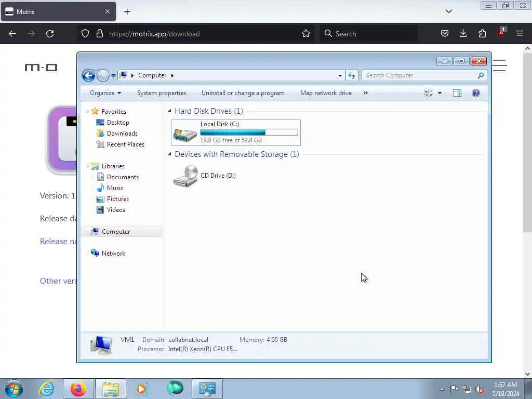Show hidden tray icons arrow
The height and width of the screenshot is (399, 532).
tap(442, 389)
